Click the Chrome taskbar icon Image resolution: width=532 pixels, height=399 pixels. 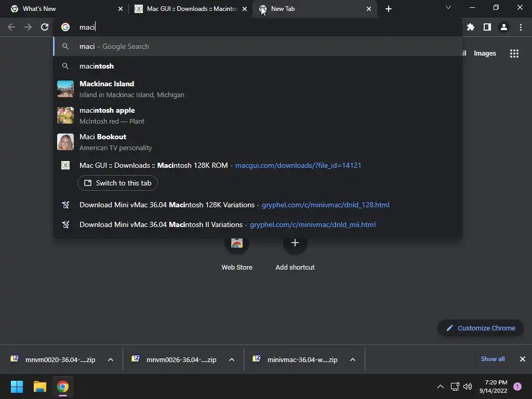coord(63,387)
